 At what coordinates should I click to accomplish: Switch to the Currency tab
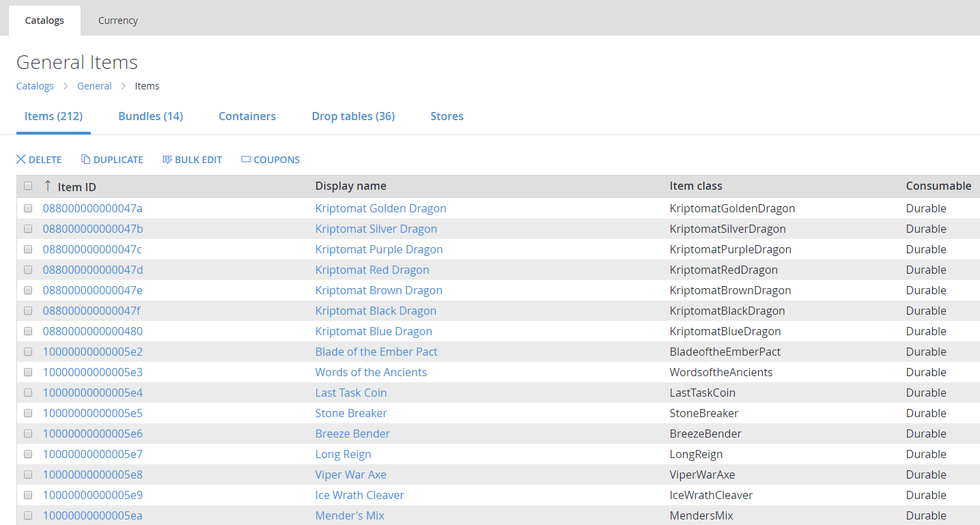(x=118, y=20)
